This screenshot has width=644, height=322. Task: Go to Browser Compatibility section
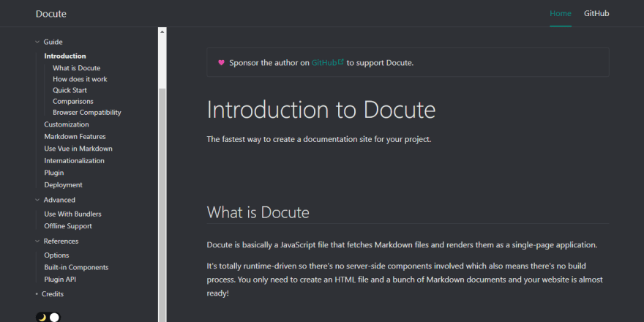tap(87, 113)
